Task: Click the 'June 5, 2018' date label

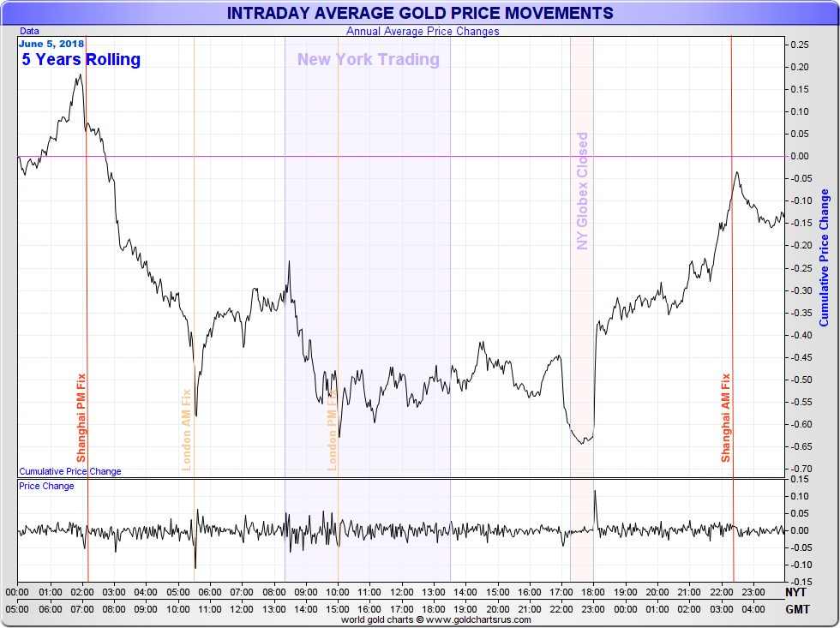Action: click(x=51, y=44)
